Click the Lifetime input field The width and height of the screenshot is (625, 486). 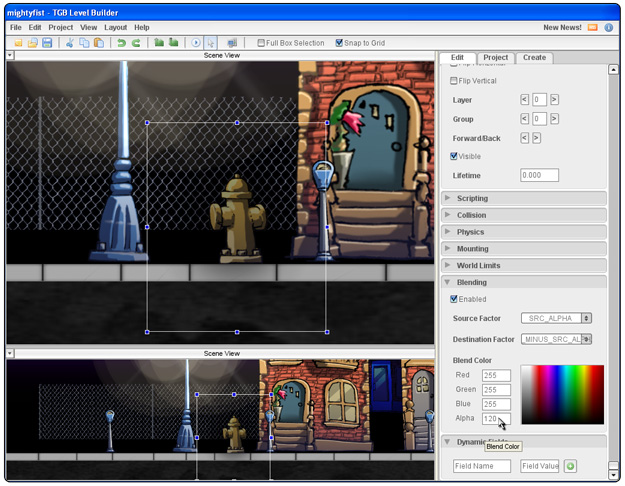(x=539, y=175)
